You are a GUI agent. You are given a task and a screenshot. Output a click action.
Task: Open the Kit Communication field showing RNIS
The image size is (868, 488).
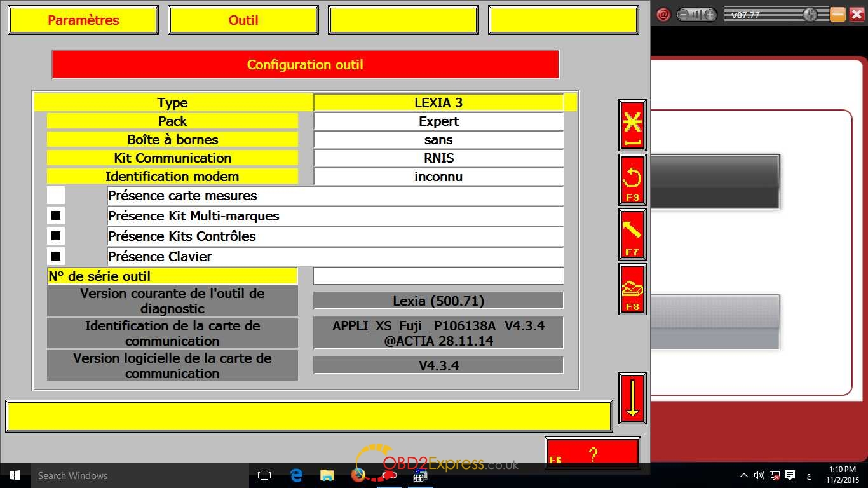pyautogui.click(x=438, y=158)
